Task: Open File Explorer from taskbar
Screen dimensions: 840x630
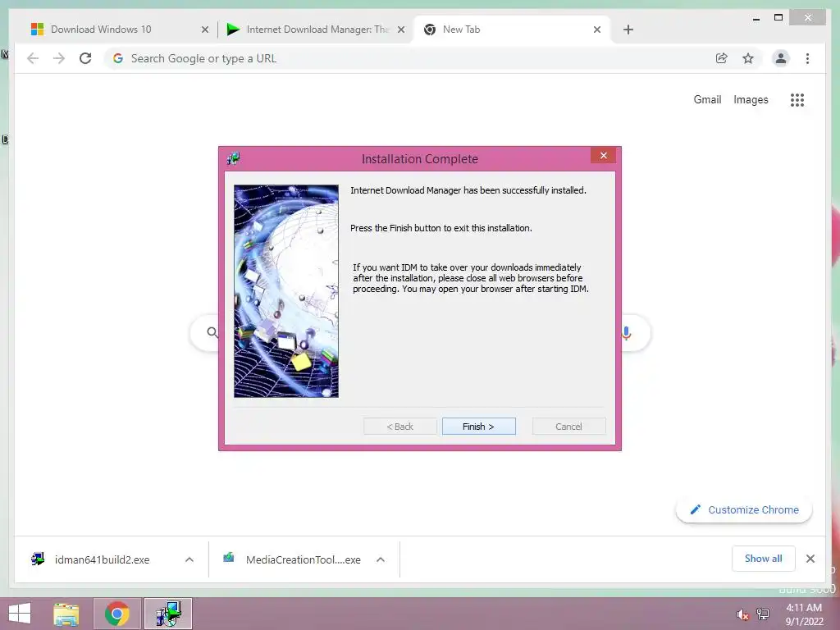Action: click(66, 614)
